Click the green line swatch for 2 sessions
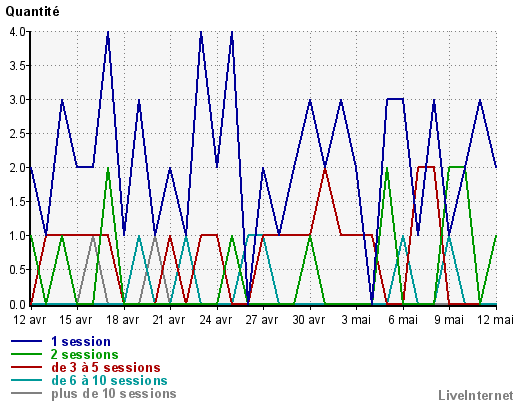Screen dimensions: 520x405 [27, 354]
